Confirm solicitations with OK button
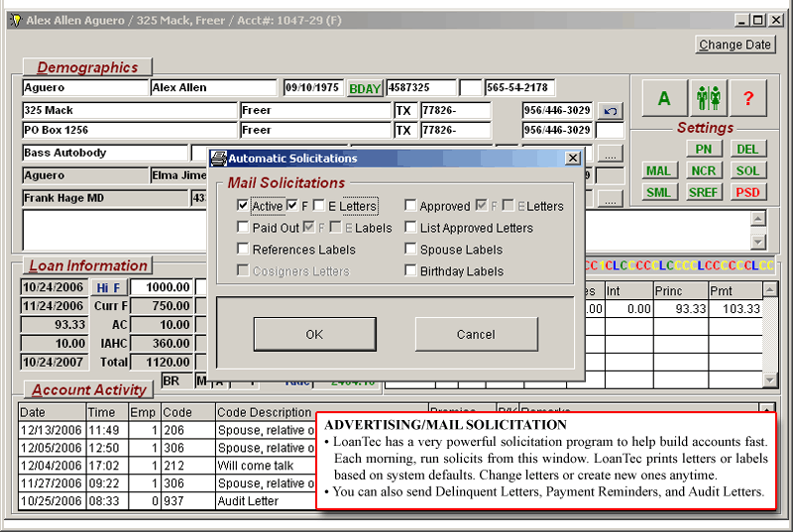The image size is (793, 532). [314, 335]
